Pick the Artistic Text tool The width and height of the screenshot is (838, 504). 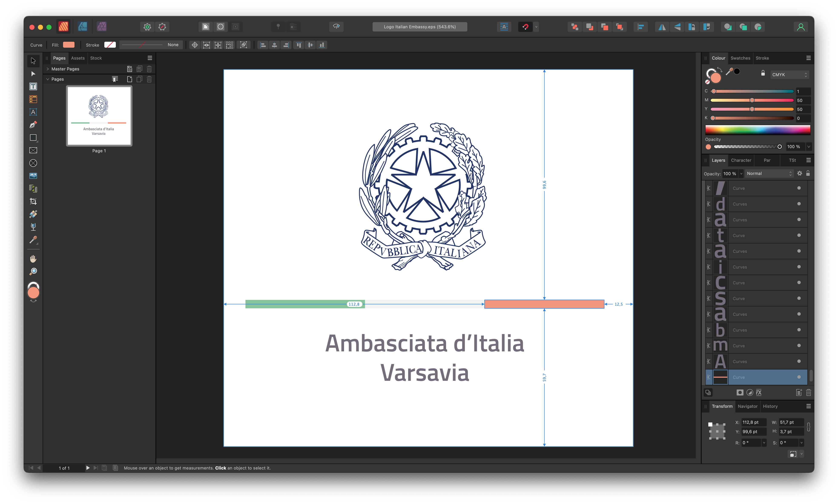(33, 112)
